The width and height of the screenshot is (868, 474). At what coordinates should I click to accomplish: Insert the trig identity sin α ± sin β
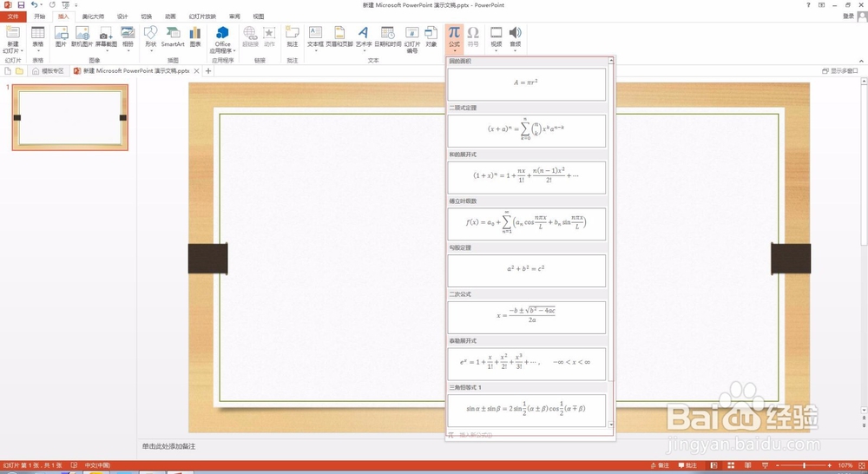pyautogui.click(x=527, y=410)
